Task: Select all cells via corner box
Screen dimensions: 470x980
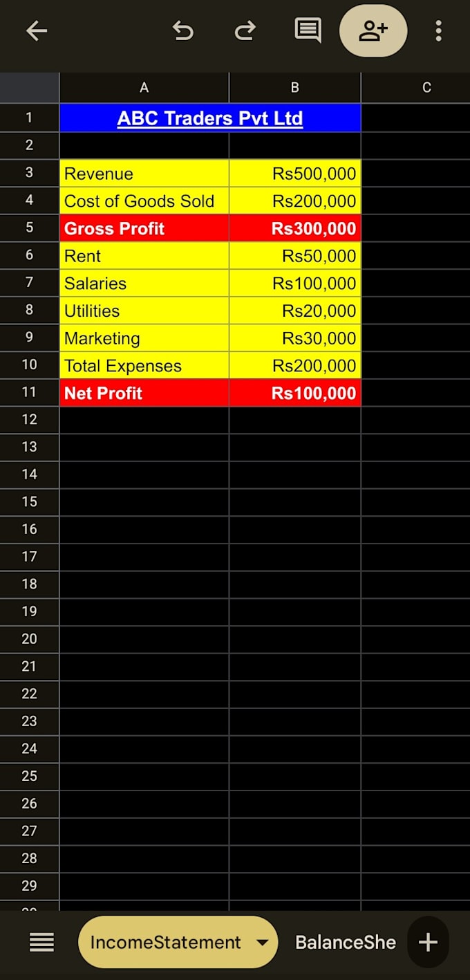Action: pos(29,88)
